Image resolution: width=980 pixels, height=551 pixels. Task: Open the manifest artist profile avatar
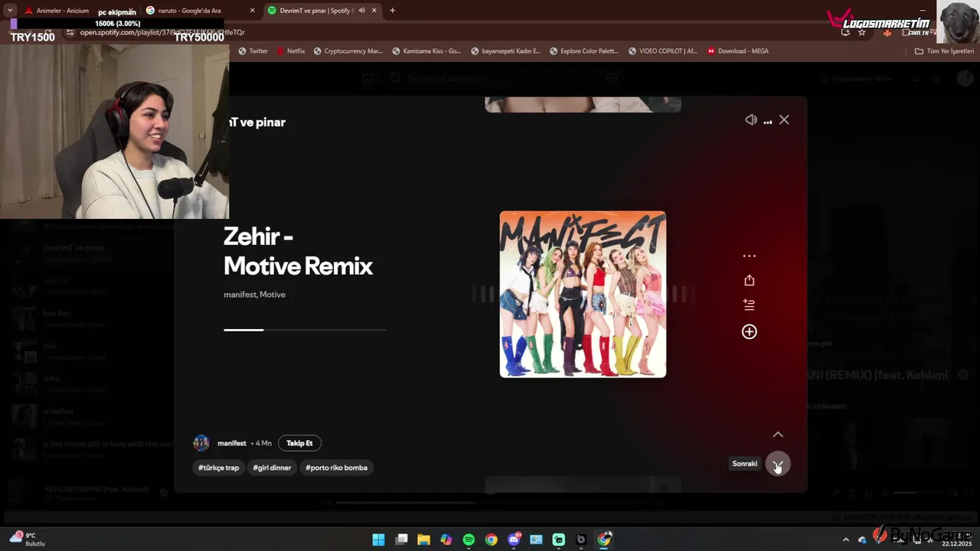pos(201,443)
